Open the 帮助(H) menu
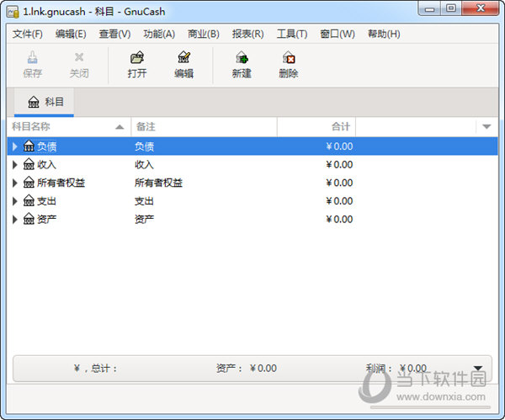This screenshot has height=420, width=505. pos(384,34)
